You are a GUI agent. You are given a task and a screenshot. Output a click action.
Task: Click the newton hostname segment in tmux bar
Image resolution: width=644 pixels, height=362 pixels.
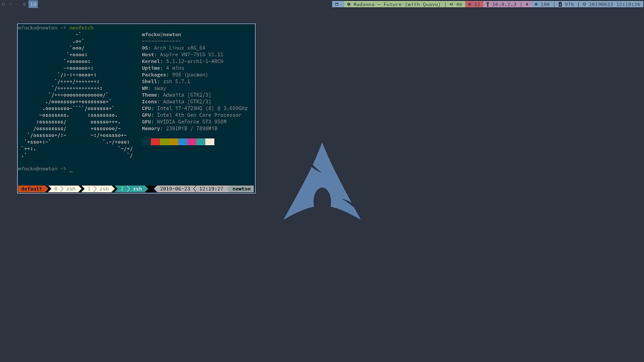(241, 188)
